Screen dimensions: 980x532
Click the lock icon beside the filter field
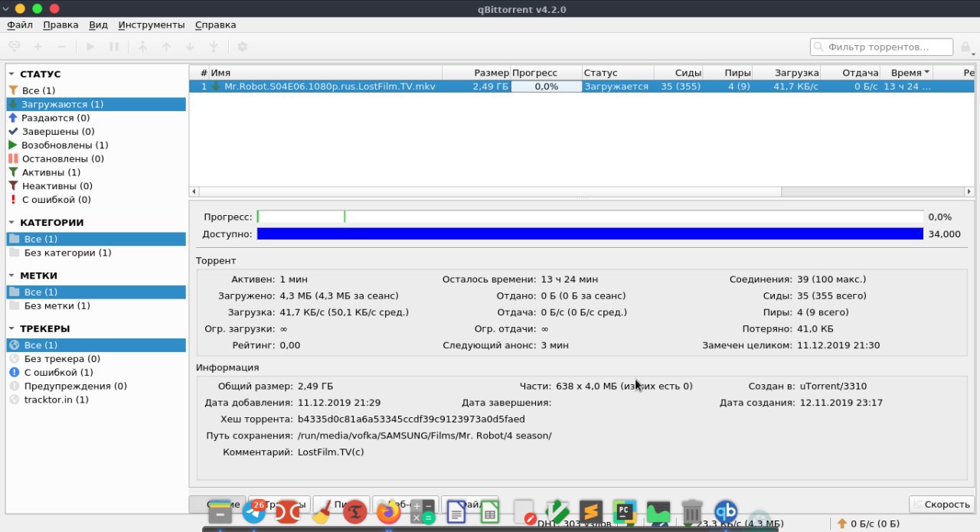[966, 47]
